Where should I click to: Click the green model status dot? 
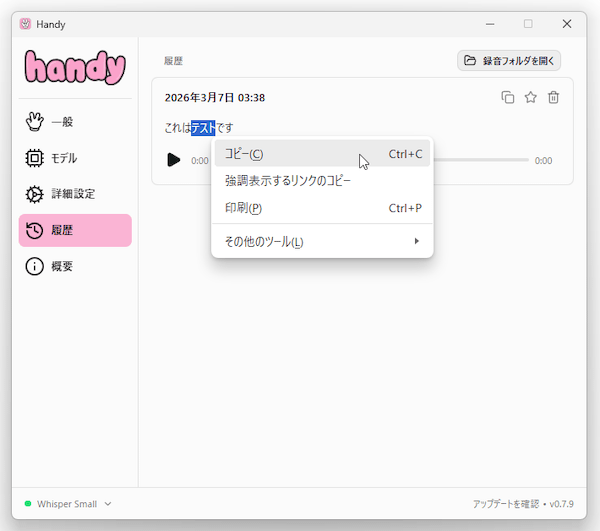pos(28,503)
